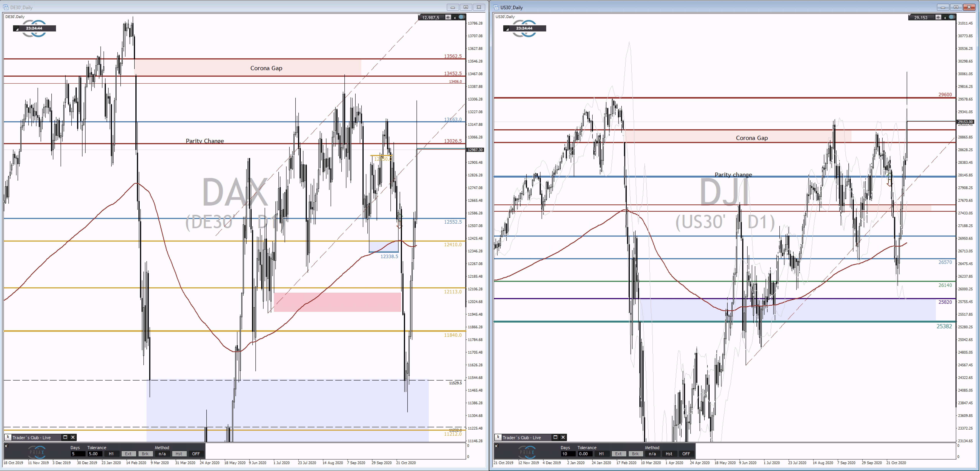Click Parity change label in DJI chart

coord(733,175)
